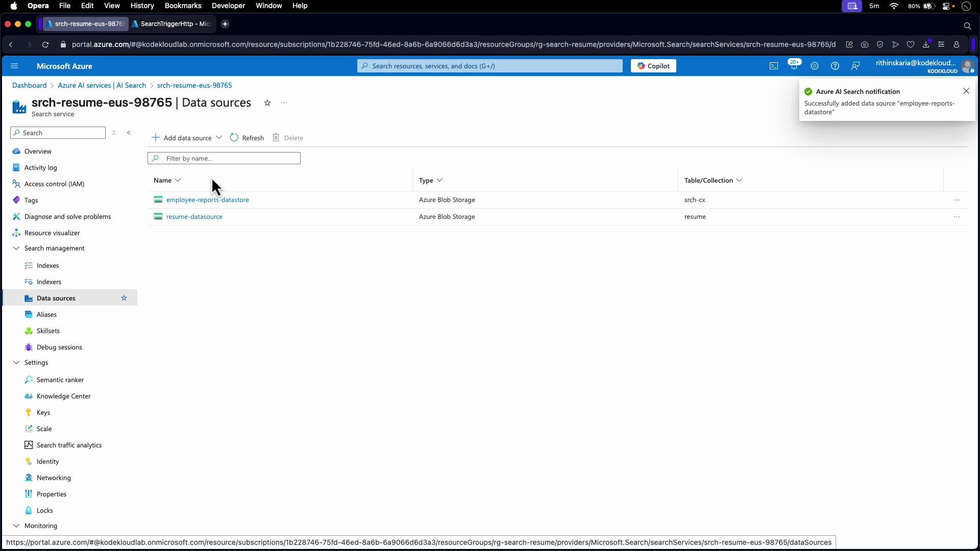Sort by Table/Collection column
Viewport: 980px width, 551px height.
click(714, 181)
